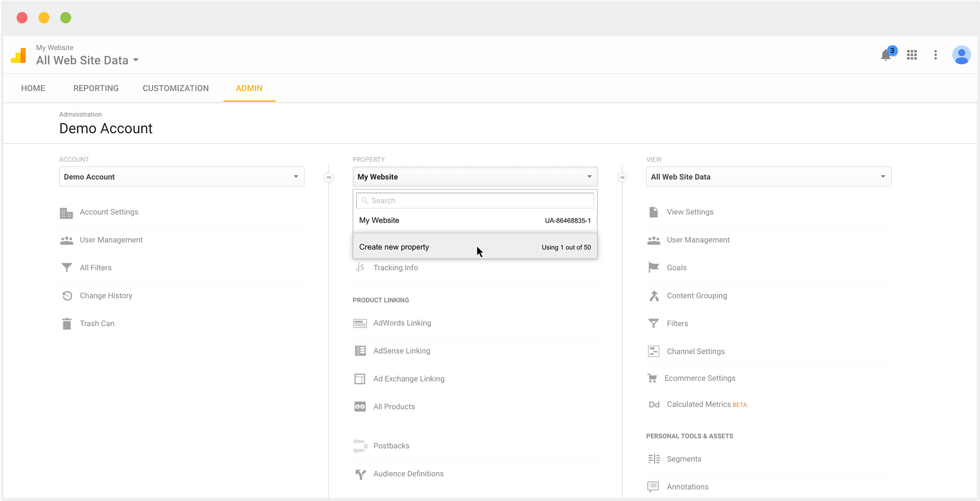
Task: Click the AdSense Linking icon
Action: [x=360, y=351]
